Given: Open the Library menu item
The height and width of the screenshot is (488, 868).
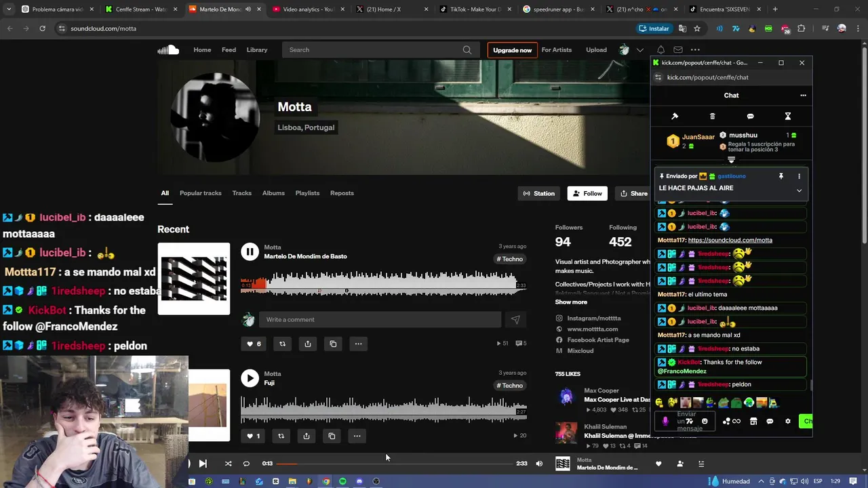Looking at the screenshot, I should pos(257,49).
